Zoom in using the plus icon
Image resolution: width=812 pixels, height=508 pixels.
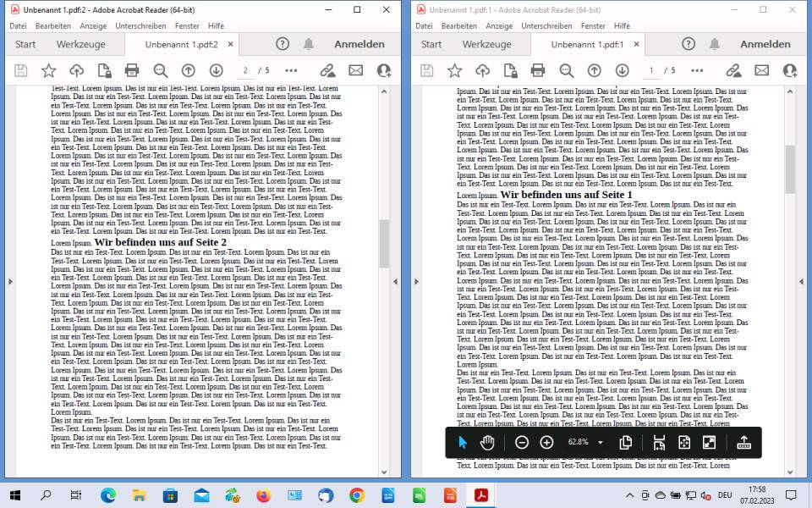coord(546,442)
